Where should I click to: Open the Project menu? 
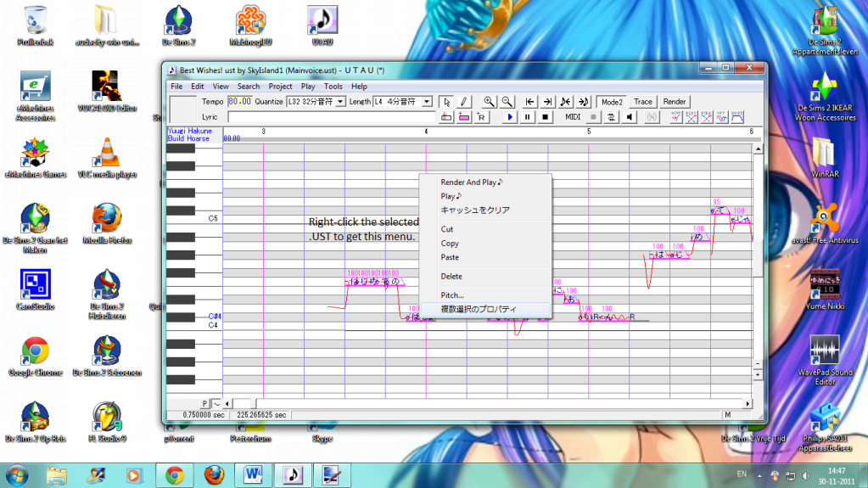[280, 87]
